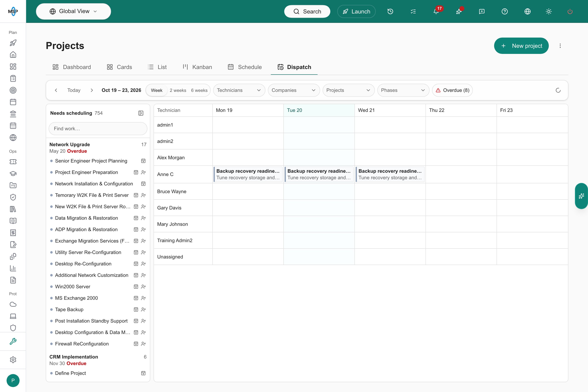Click the Tue 20 column header

coord(319,110)
